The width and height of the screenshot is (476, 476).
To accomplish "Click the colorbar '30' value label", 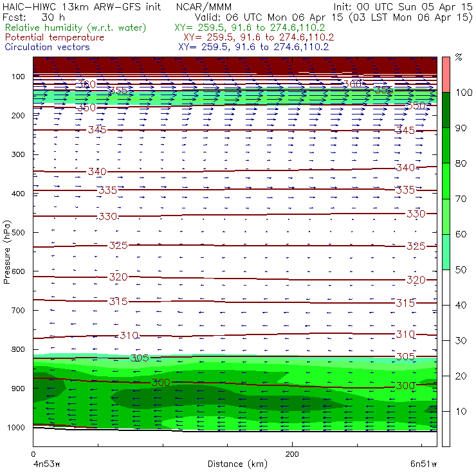I will 461,341.
